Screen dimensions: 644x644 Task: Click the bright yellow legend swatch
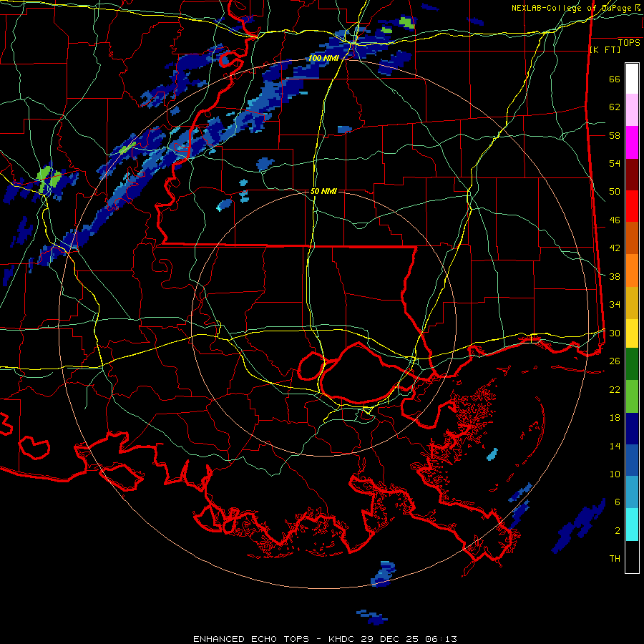tap(632, 333)
